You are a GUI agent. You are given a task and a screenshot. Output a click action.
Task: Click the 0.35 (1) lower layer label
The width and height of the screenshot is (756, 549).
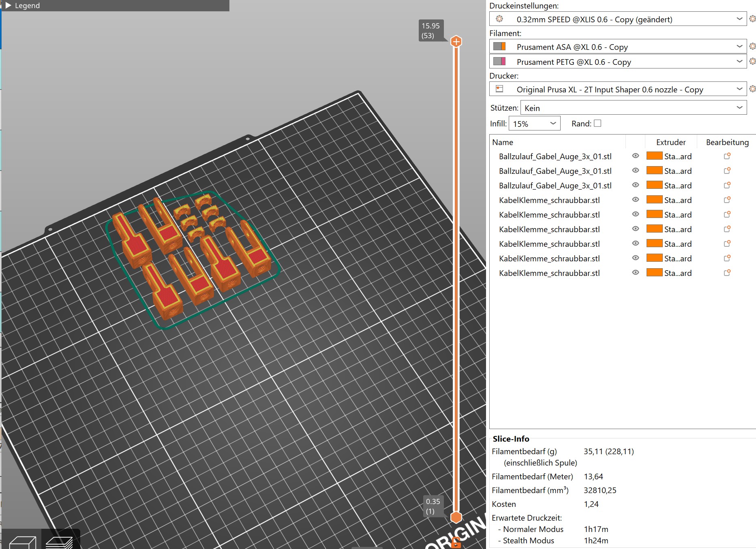click(x=433, y=506)
